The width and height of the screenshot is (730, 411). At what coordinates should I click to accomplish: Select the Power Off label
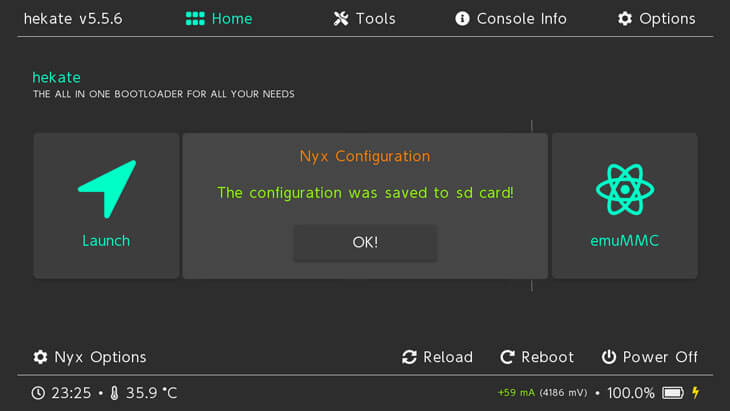click(x=660, y=357)
